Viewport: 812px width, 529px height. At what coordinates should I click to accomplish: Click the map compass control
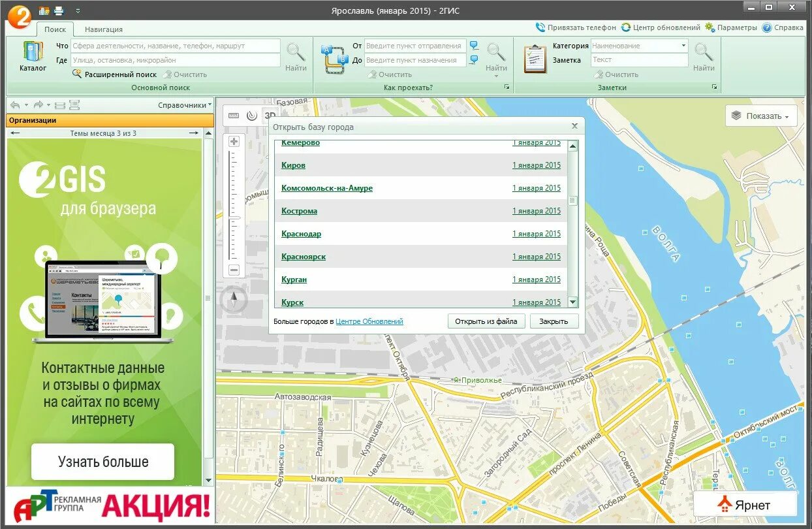tap(234, 300)
